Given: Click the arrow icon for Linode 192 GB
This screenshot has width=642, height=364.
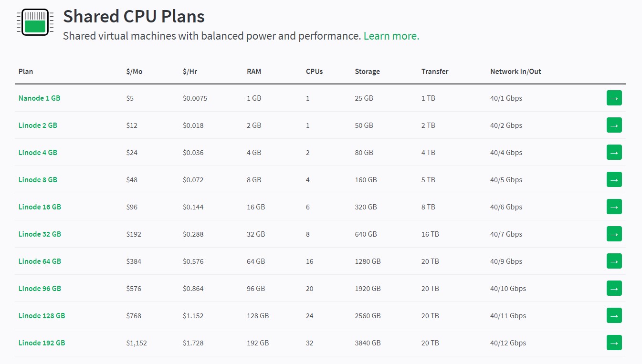Looking at the screenshot, I should [614, 342].
